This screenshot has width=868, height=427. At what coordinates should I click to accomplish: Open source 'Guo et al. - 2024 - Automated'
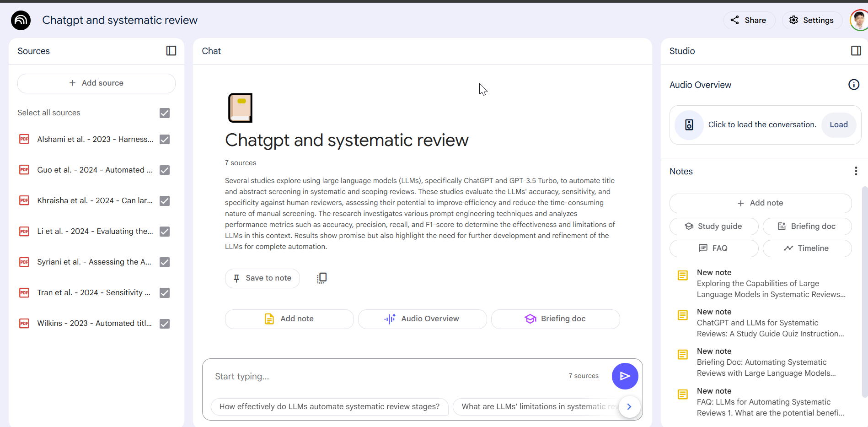[x=95, y=170]
